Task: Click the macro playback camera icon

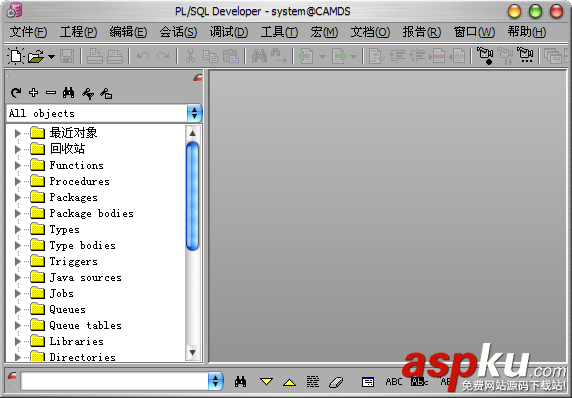Action: point(505,56)
